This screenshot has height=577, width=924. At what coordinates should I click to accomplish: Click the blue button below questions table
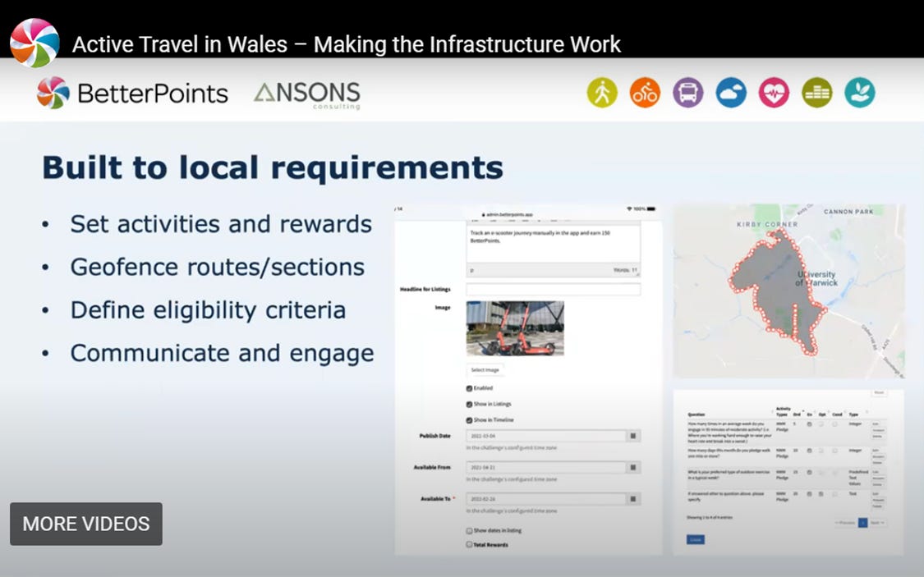696,539
